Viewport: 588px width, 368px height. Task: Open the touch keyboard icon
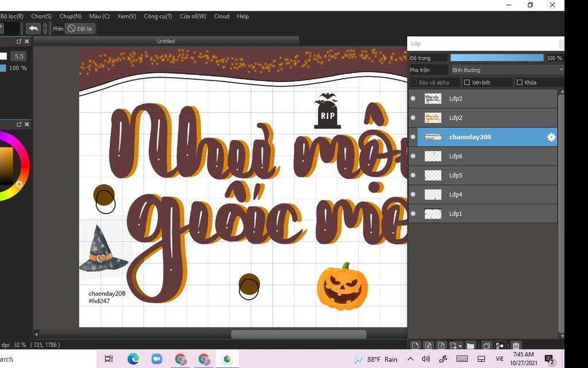pos(462,359)
